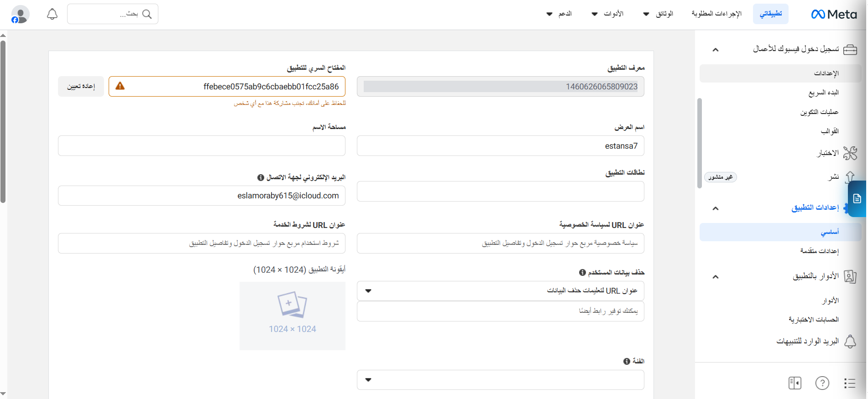Collapse the الأدوار بالتطبيق section
868x399 pixels.
click(x=716, y=276)
